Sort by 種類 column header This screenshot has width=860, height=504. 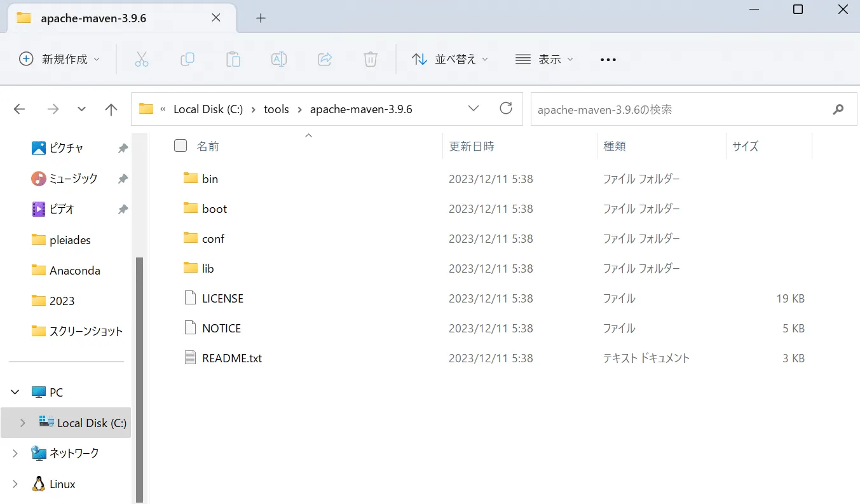pyautogui.click(x=615, y=146)
